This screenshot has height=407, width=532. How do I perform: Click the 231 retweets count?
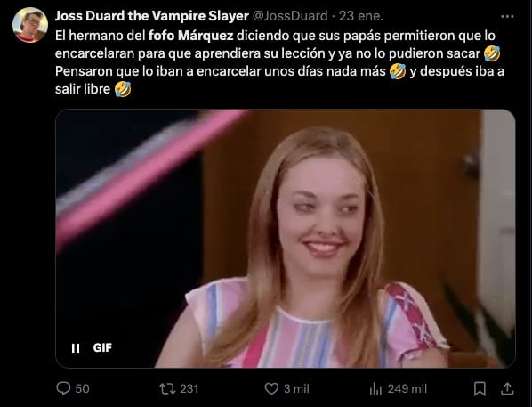[x=189, y=388]
